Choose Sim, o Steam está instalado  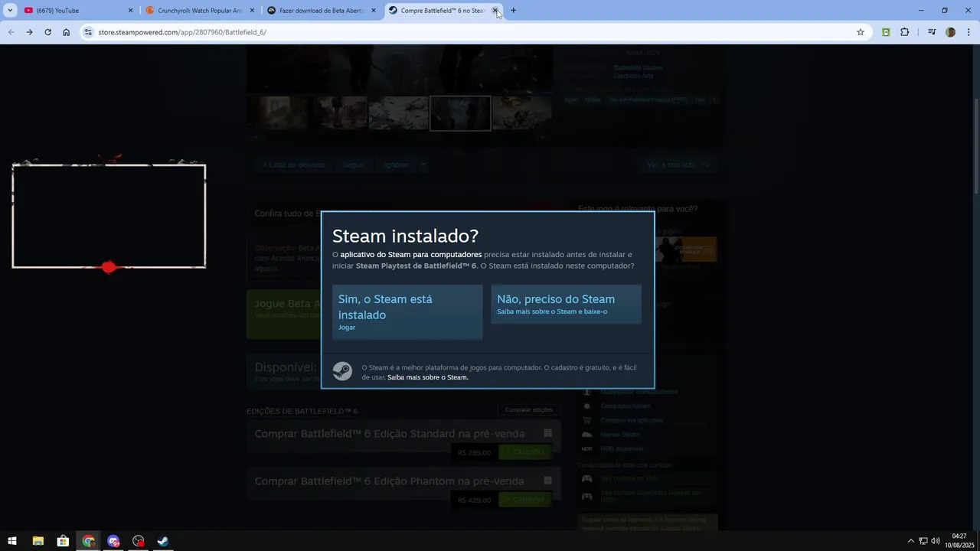click(x=407, y=311)
